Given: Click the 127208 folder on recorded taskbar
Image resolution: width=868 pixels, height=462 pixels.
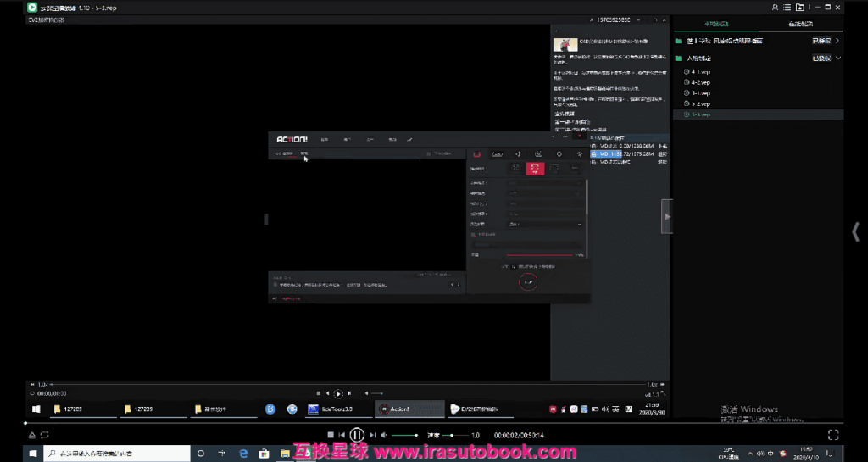Looking at the screenshot, I should (x=84, y=409).
